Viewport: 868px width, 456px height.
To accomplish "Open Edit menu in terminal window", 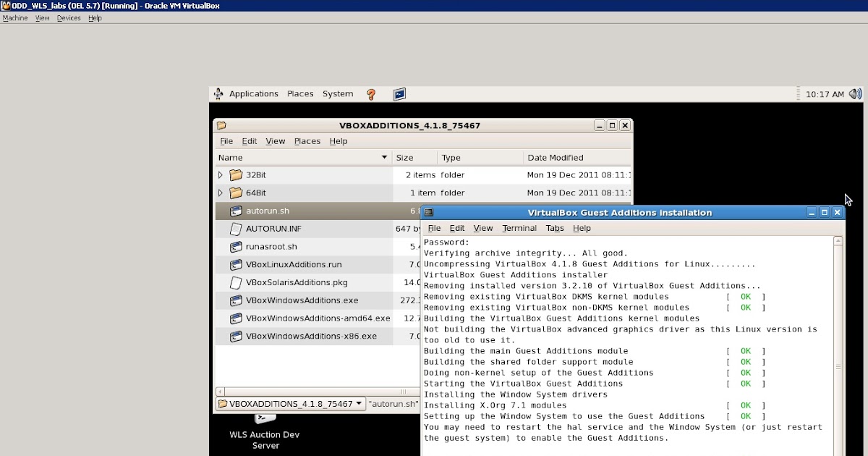I will pyautogui.click(x=457, y=228).
